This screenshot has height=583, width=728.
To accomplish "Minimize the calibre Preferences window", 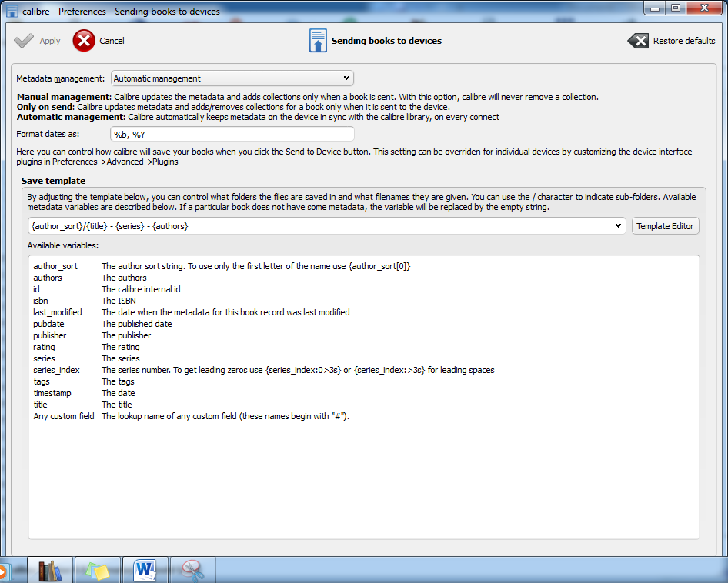I will tap(655, 8).
